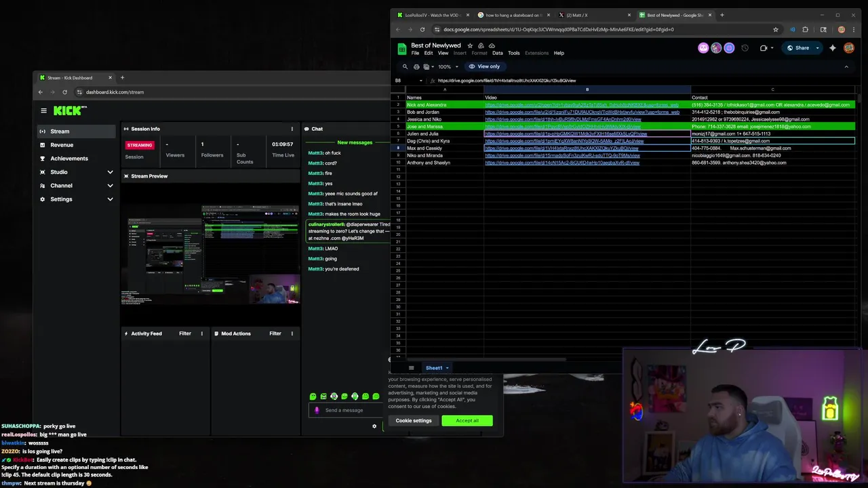Viewport: 868px width, 488px height.
Task: Open Cookie settings on Kick banner
Action: pos(414,421)
